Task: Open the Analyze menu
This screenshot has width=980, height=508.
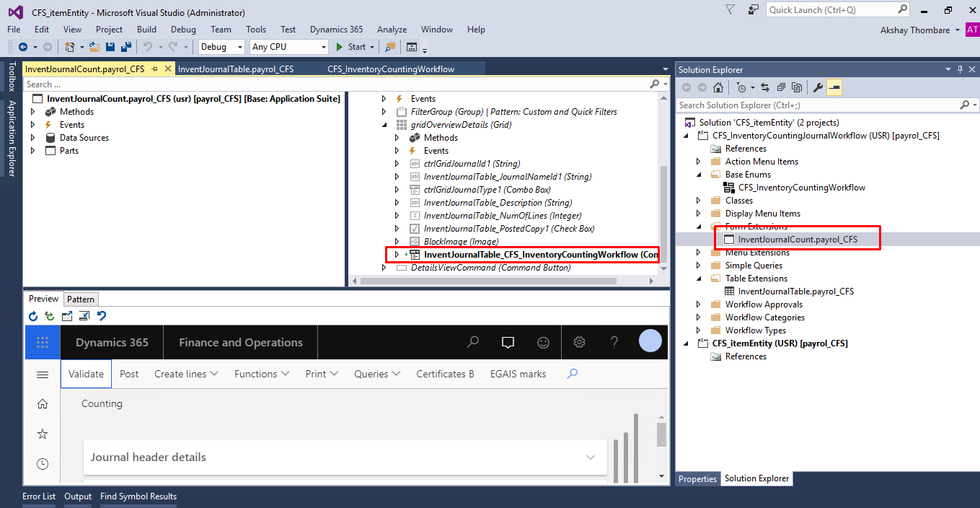Action: click(x=392, y=30)
